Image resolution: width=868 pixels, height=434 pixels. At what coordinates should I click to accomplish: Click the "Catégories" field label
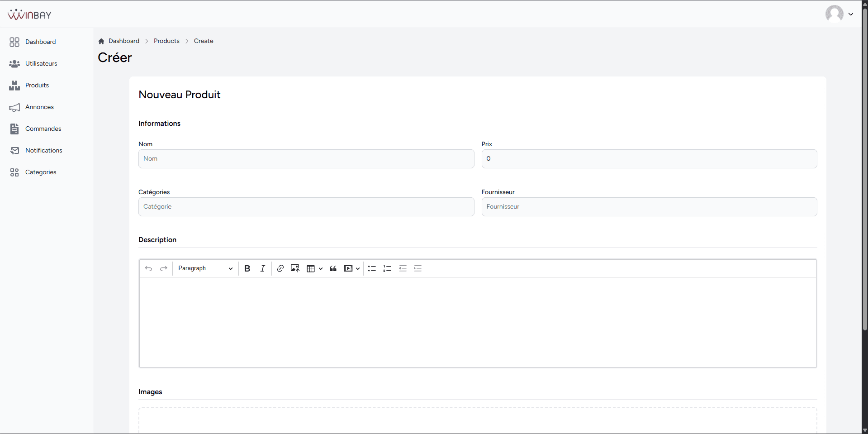pos(154,192)
